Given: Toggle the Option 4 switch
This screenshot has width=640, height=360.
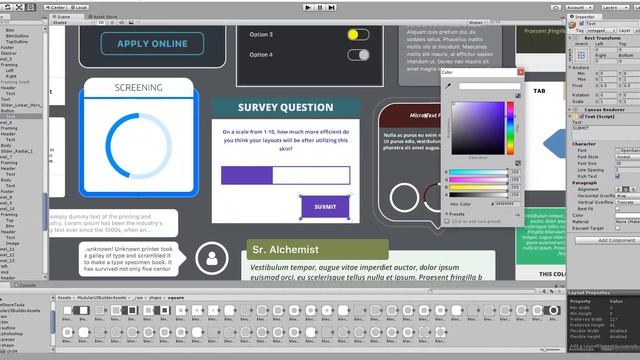Looking at the screenshot, I should click(358, 55).
